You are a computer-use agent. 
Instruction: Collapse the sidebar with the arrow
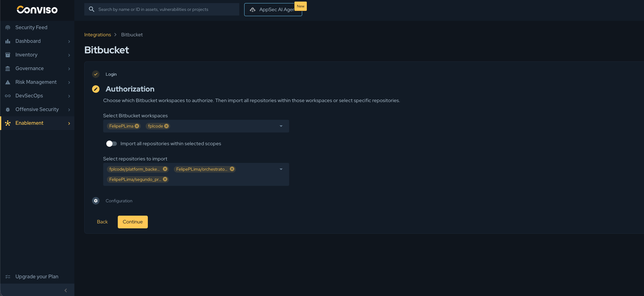pyautogui.click(x=66, y=290)
